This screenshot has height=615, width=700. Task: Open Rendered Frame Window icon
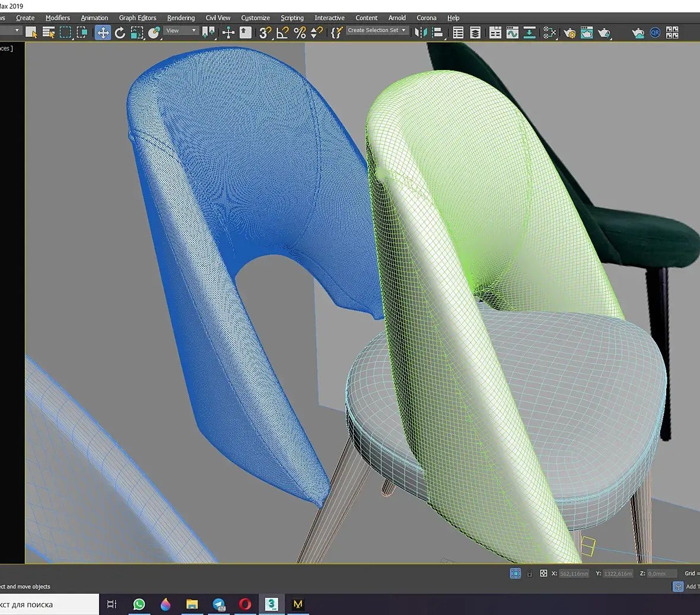point(587,33)
